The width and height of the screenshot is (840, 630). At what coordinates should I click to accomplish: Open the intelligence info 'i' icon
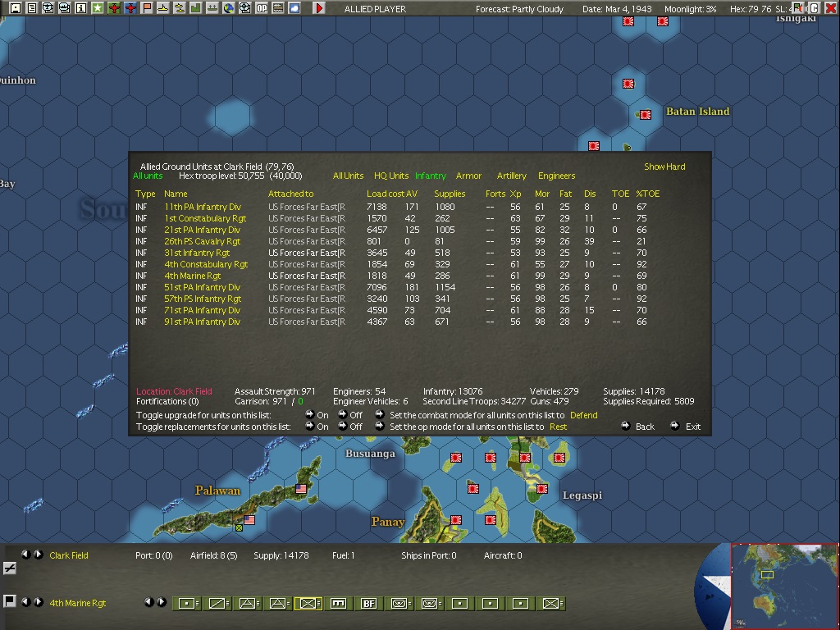pyautogui.click(x=80, y=8)
